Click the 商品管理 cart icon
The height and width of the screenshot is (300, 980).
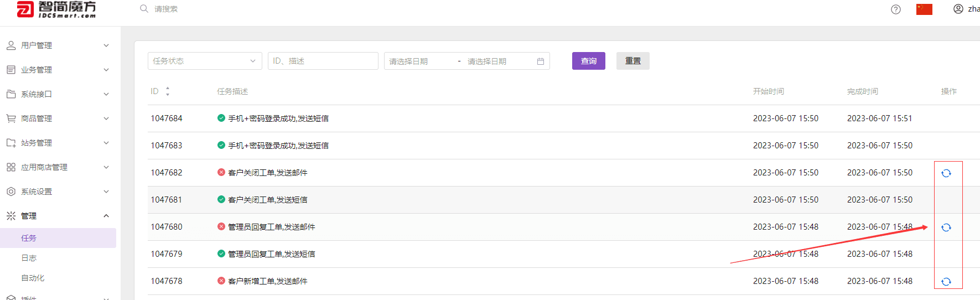click(11, 118)
